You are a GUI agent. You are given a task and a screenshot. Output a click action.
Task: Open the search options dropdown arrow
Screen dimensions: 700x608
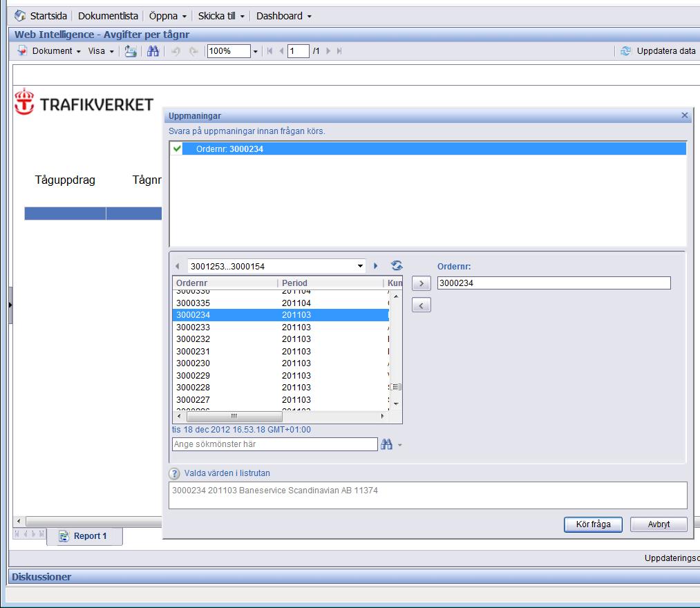tap(399, 445)
